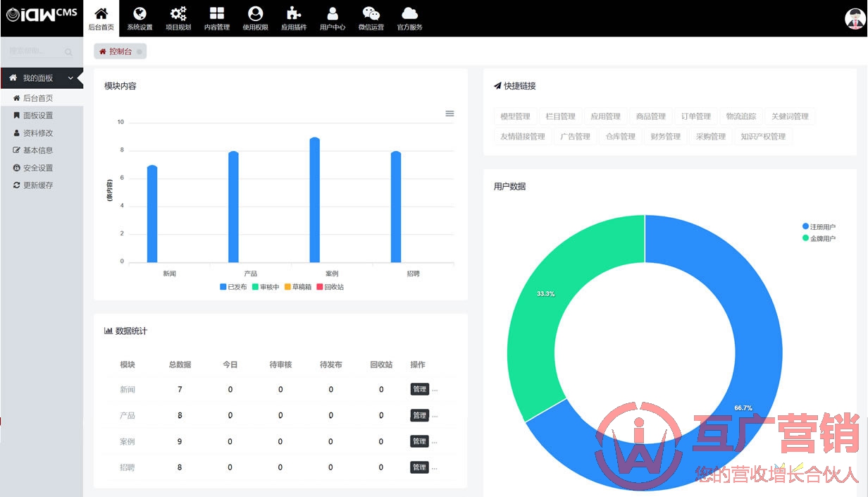The image size is (868, 497).
Task: Go to 用户中心 person icon
Action: pyautogui.click(x=333, y=14)
